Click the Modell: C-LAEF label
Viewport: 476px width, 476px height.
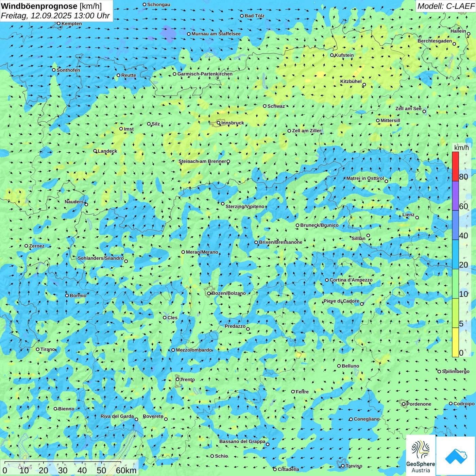[446, 6]
